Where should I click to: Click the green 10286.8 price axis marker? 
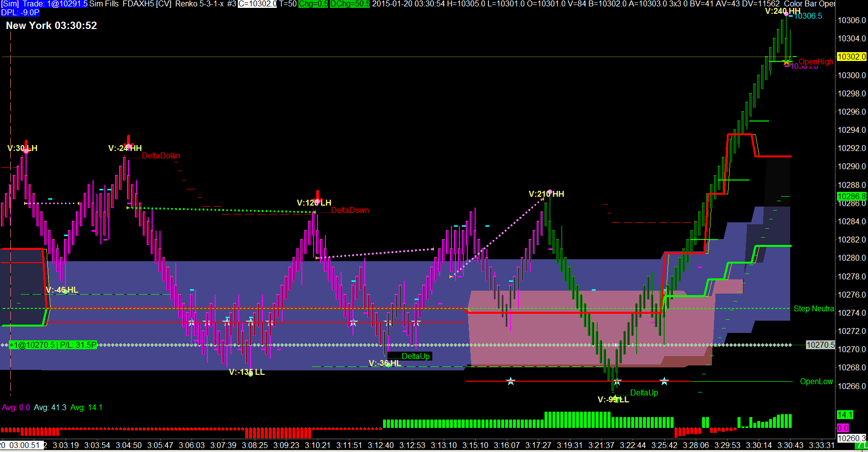pos(851,196)
